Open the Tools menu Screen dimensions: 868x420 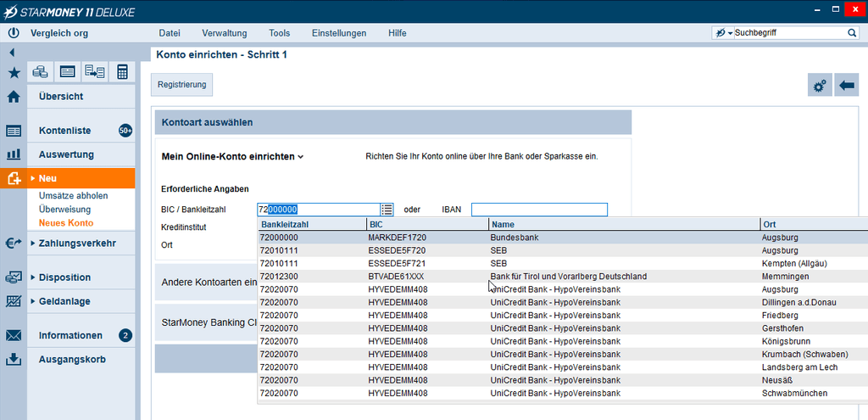click(x=280, y=33)
